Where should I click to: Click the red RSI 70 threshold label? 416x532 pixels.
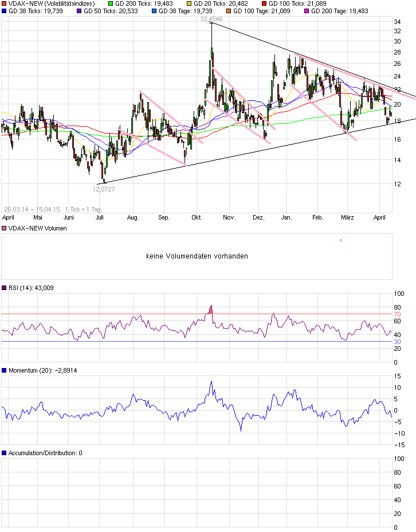coord(397,314)
